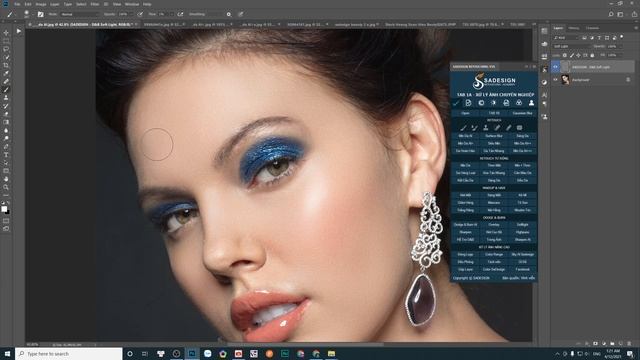Open the File menu

17,4
